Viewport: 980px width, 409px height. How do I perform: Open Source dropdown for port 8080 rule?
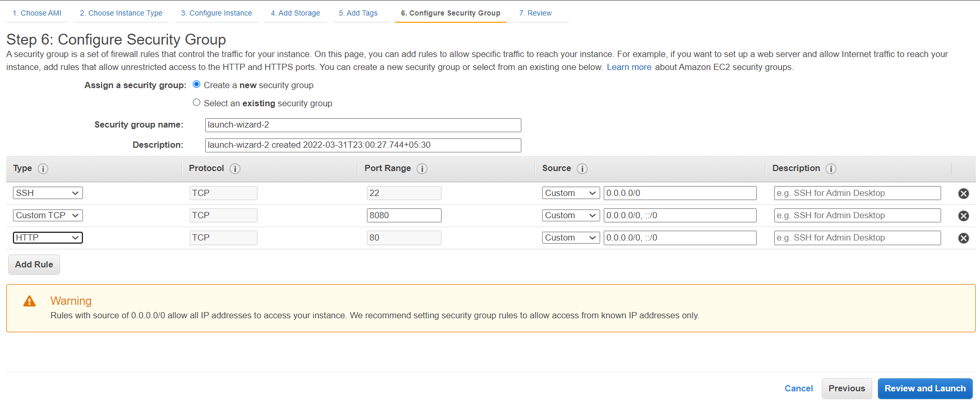[571, 215]
